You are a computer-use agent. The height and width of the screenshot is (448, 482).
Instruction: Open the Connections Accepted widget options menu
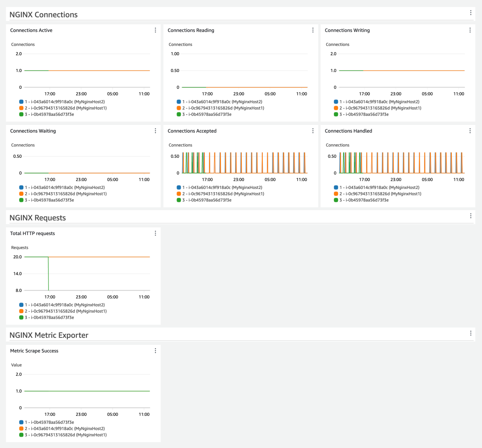click(313, 131)
